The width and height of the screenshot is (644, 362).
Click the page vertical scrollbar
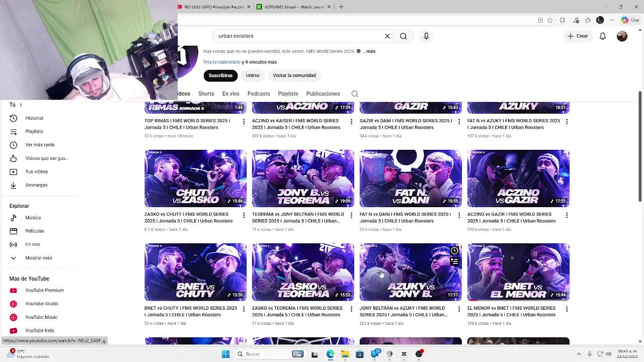[x=640, y=147]
